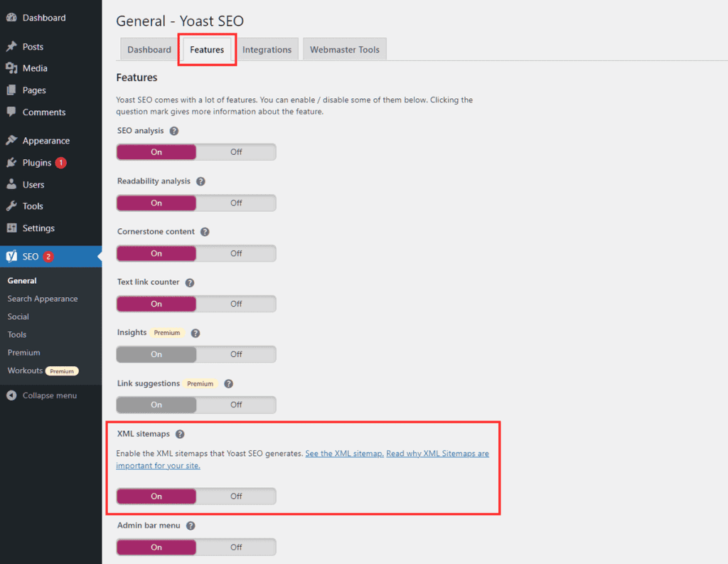Click the Media icon in sidebar
Viewport: 728px width, 564px height.
[x=11, y=68]
